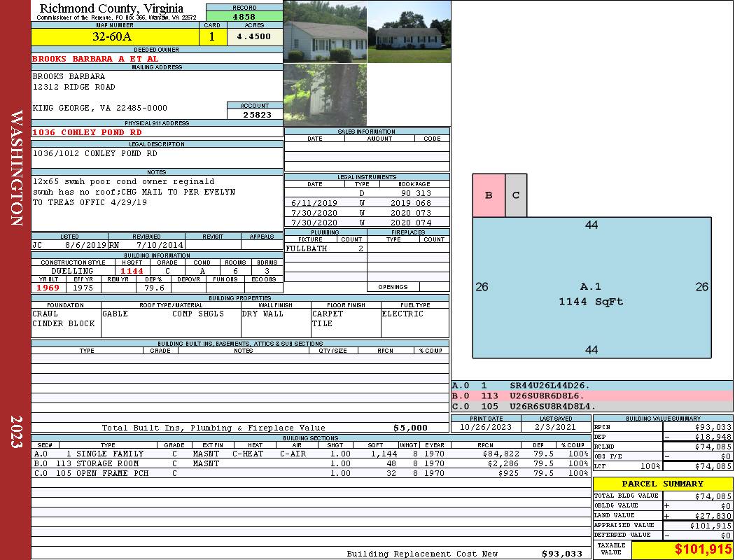The image size is (735, 560).
Task: Open the front view house photo
Action: coord(325,31)
